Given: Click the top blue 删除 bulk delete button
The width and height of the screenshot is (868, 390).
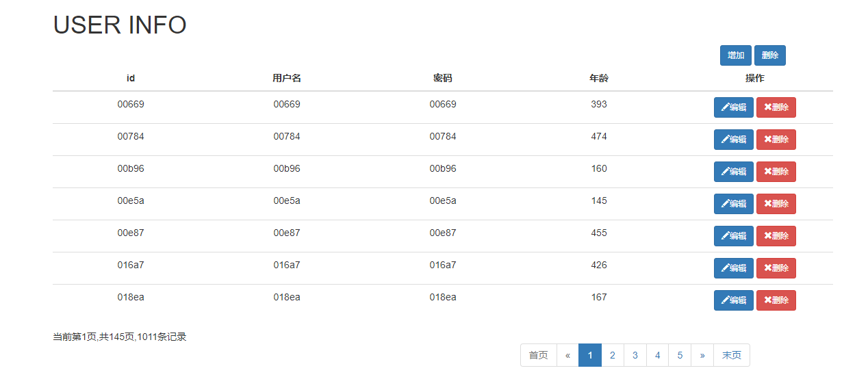Looking at the screenshot, I should 770,55.
